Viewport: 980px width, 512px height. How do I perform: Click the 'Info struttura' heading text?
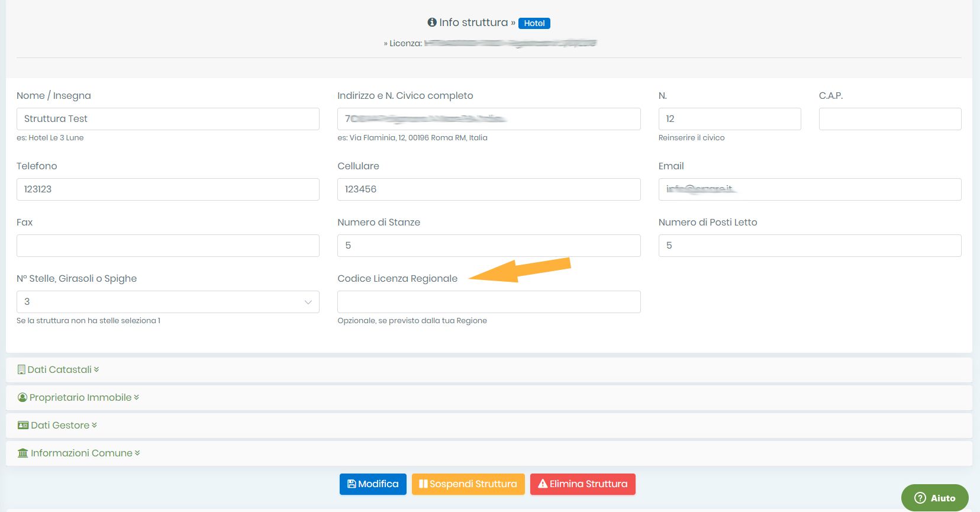tap(473, 22)
